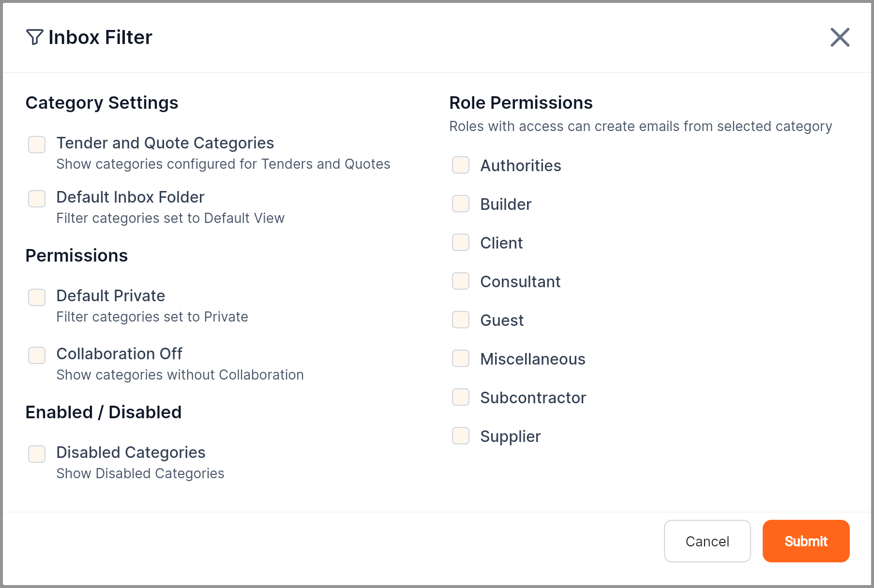Close the Inbox Filter dialog

point(840,37)
